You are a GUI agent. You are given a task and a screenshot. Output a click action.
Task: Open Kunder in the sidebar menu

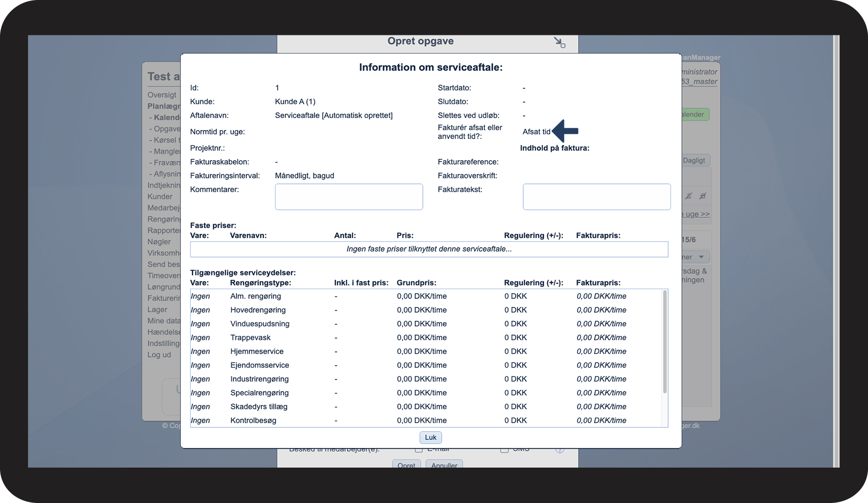(160, 197)
